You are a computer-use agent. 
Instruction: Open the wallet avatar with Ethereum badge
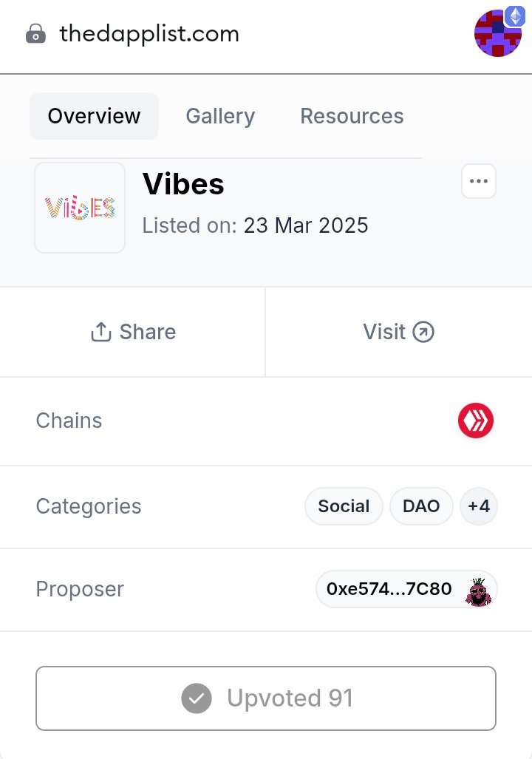(x=498, y=33)
